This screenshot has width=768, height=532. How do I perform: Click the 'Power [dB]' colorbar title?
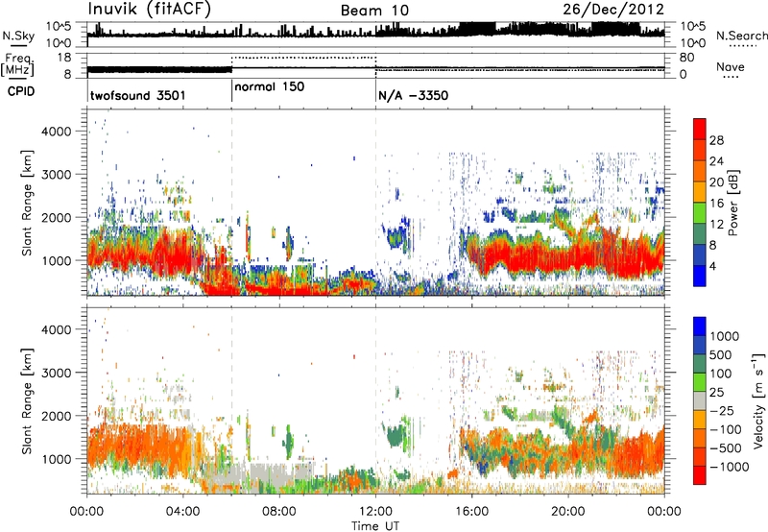pyautogui.click(x=733, y=203)
